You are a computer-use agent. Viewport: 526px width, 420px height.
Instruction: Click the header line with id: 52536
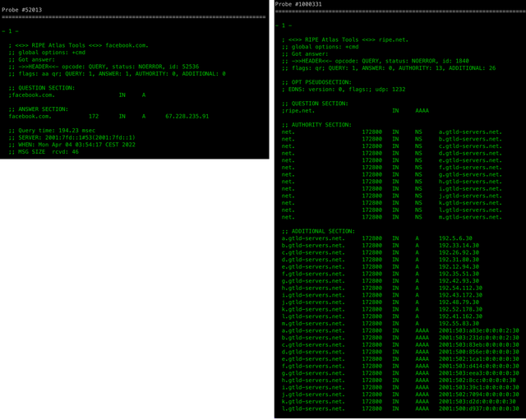click(x=104, y=67)
